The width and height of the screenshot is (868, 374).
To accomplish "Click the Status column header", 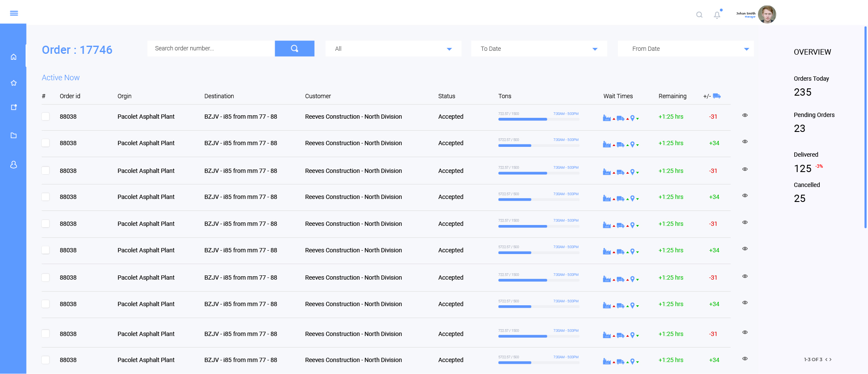I will [447, 96].
